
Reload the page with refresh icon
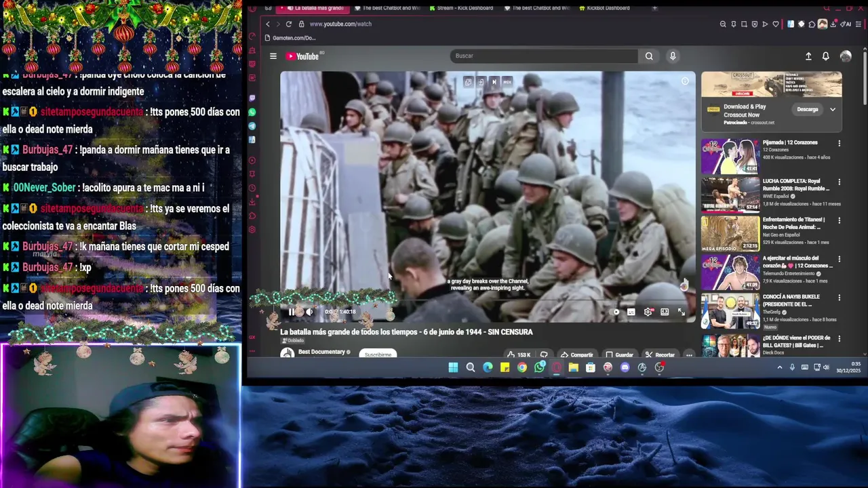pyautogui.click(x=289, y=24)
